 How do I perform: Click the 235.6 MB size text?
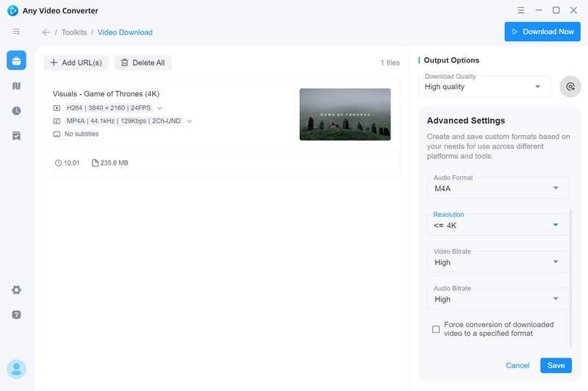tap(115, 163)
